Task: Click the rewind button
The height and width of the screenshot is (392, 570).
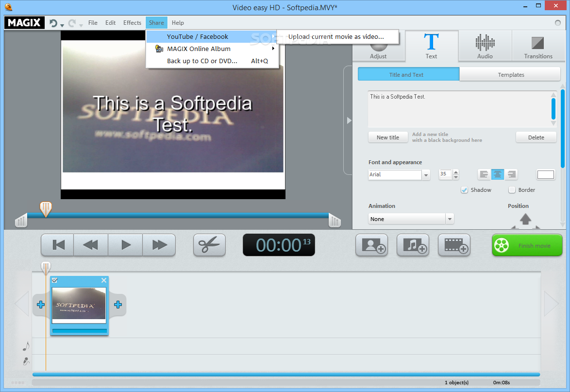Action: coord(90,245)
